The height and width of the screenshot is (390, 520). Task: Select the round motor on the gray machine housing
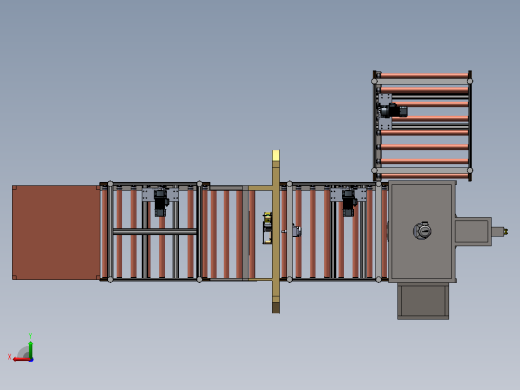click(x=422, y=231)
